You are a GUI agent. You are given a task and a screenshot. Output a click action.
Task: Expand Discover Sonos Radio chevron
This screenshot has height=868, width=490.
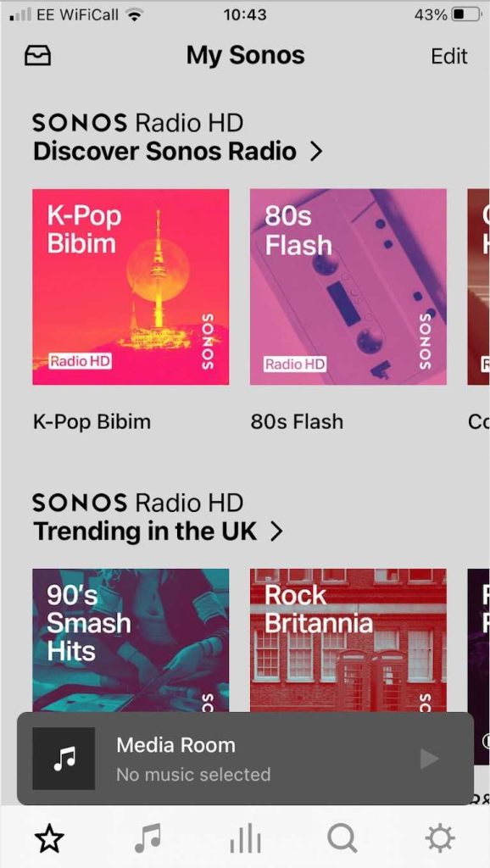tap(315, 151)
